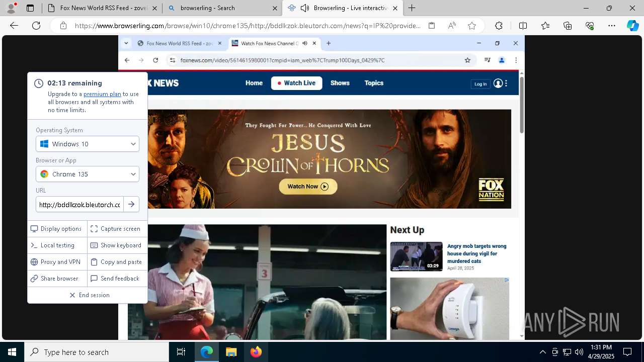Click Send feedback

[117, 279]
